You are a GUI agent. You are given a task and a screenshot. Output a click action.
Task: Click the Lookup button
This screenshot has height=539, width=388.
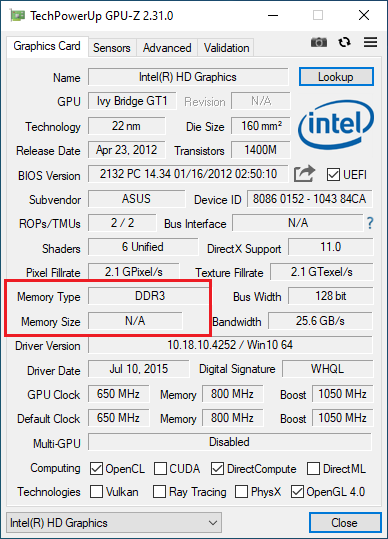click(x=336, y=77)
